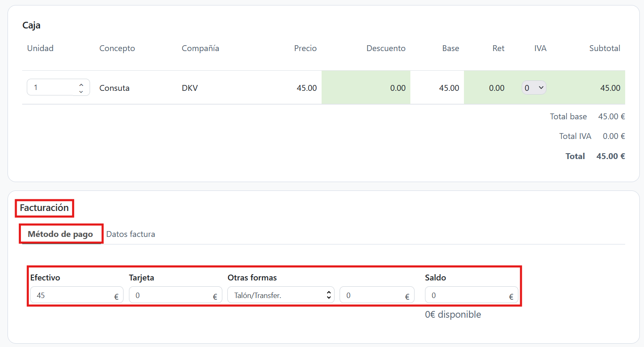This screenshot has height=347, width=644.
Task: Click the Base value in Consuta row
Action: (x=449, y=88)
